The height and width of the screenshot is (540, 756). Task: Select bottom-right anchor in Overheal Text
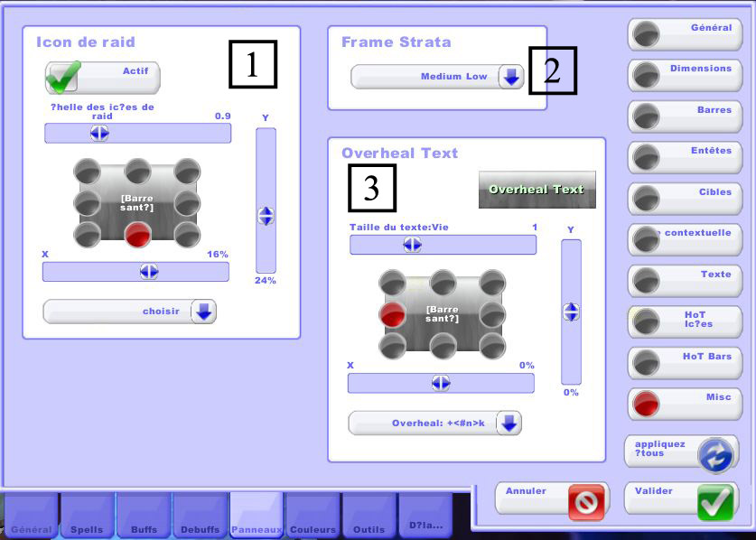(492, 346)
